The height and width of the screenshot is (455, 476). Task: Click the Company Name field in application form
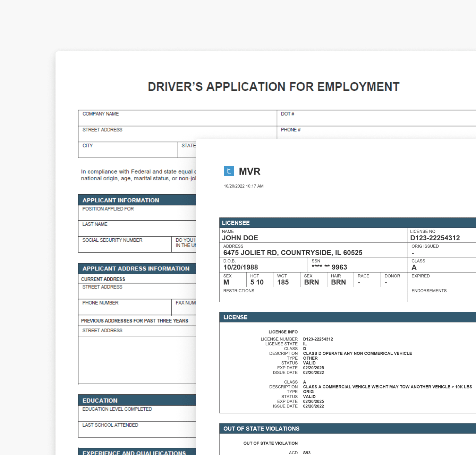pyautogui.click(x=177, y=118)
